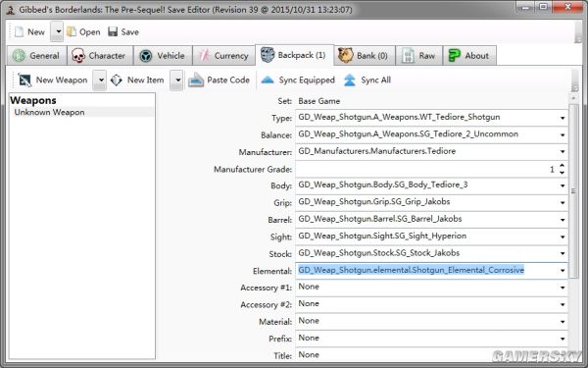Expand the New Item dropdown arrow

pyautogui.click(x=177, y=80)
